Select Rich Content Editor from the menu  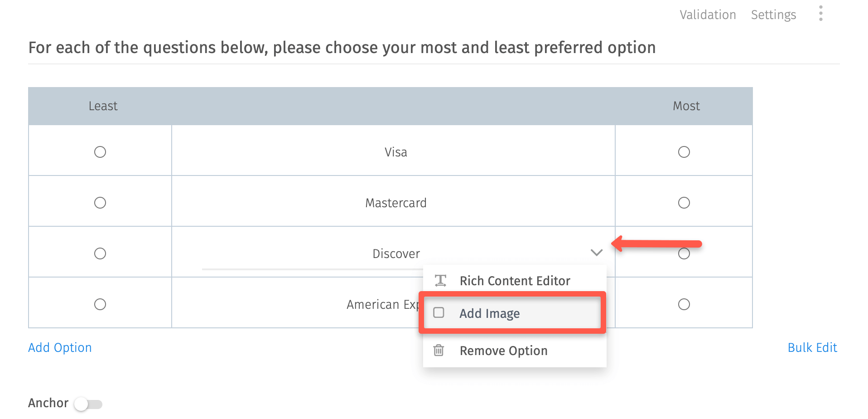coord(514,280)
